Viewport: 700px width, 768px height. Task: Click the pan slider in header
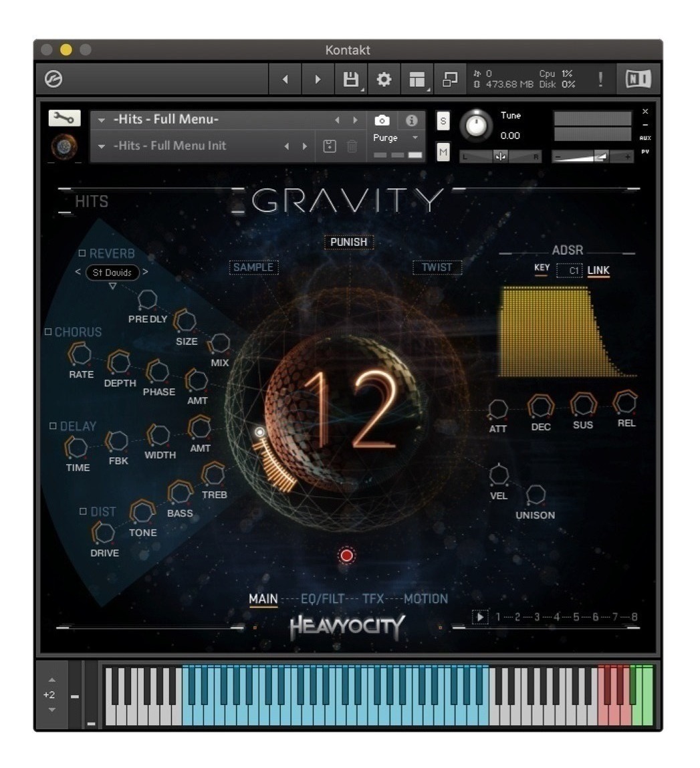(500, 156)
